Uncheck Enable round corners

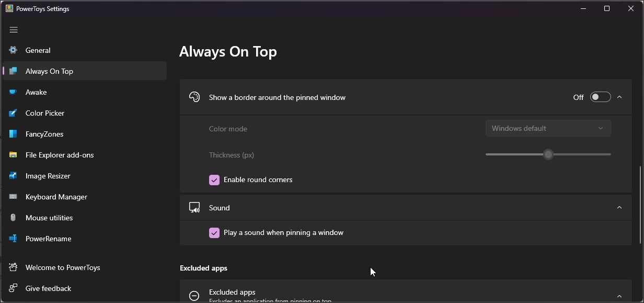click(x=214, y=179)
